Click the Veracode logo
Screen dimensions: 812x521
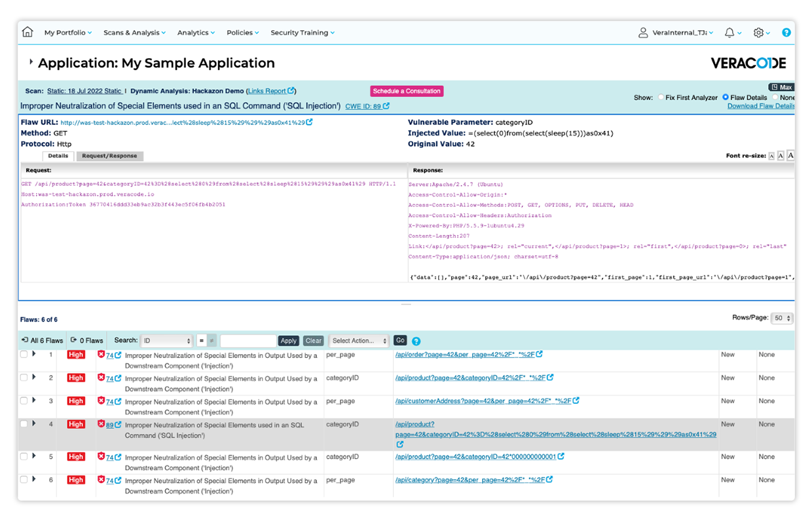(748, 63)
